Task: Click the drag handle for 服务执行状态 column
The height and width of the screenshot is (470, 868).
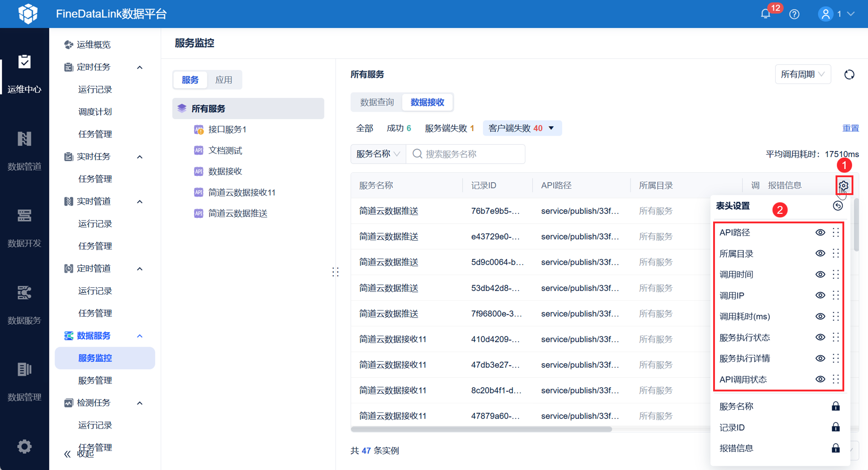Action: tap(836, 338)
